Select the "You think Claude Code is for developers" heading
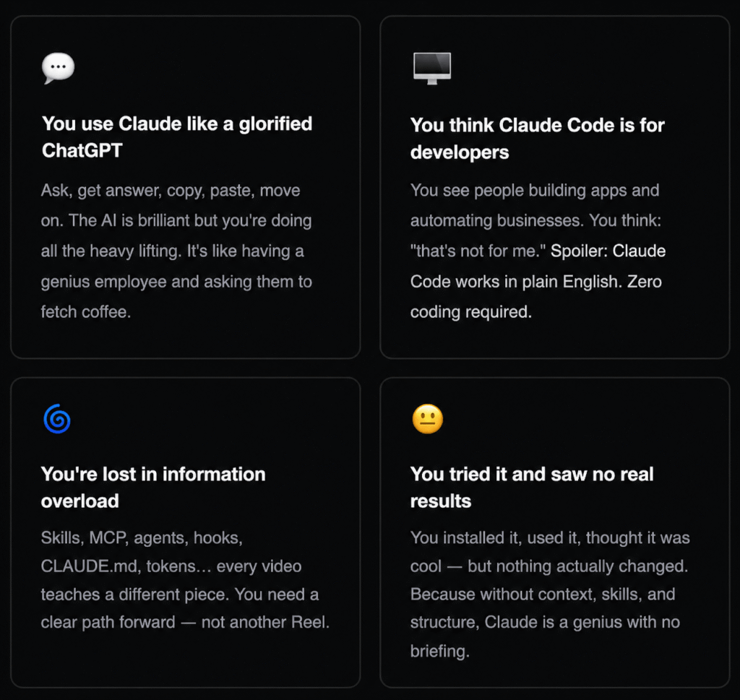Image resolution: width=740 pixels, height=700 pixels. [x=537, y=138]
